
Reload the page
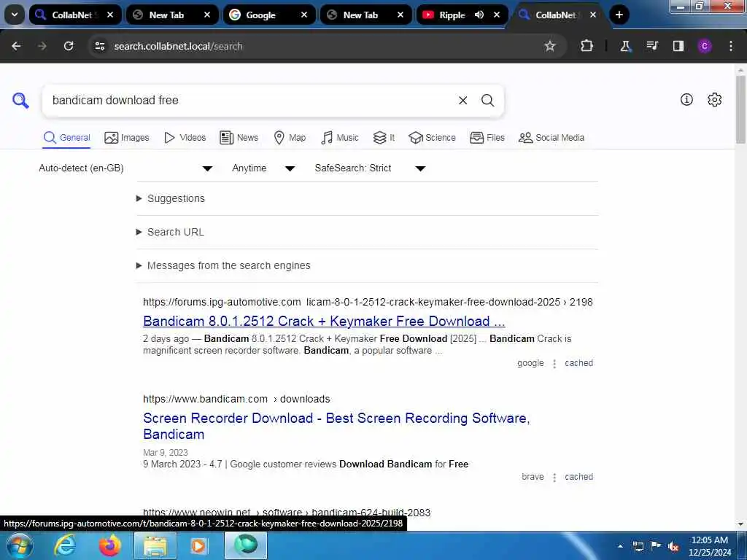(x=69, y=46)
